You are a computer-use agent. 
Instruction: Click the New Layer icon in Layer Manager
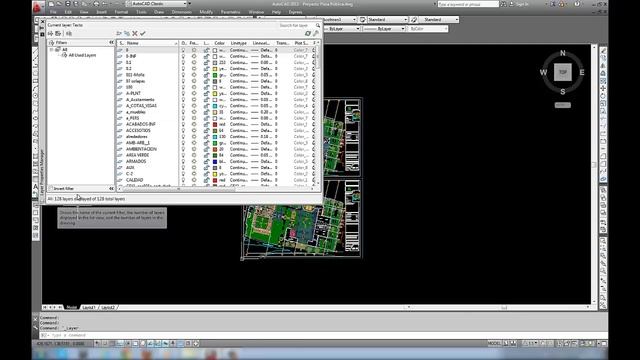[119, 33]
